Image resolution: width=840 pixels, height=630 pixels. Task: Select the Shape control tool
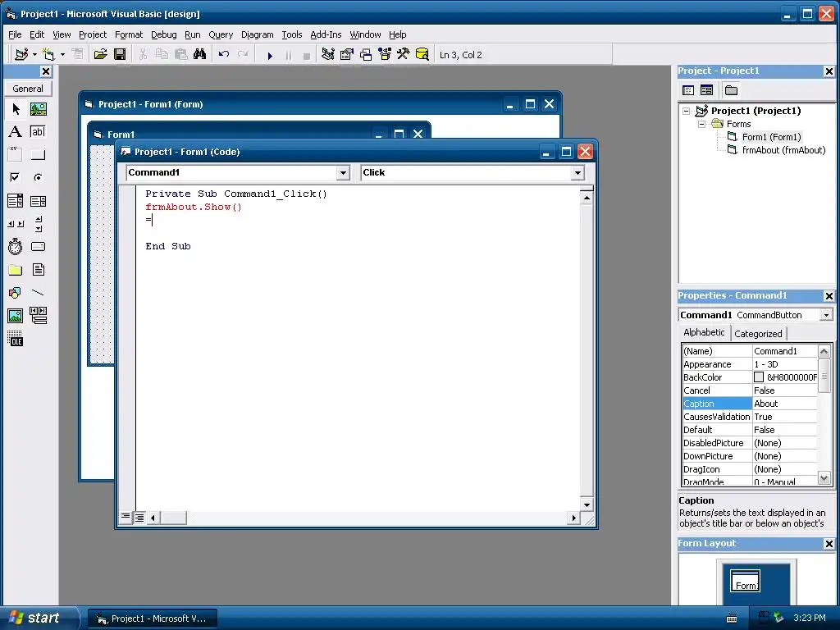click(16, 293)
